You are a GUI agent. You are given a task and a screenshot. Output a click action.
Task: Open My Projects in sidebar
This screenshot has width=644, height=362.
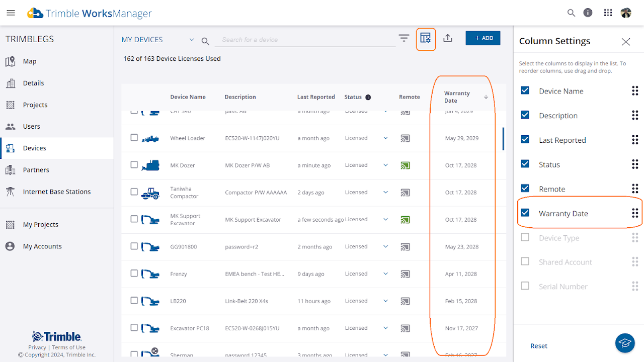click(x=57, y=224)
